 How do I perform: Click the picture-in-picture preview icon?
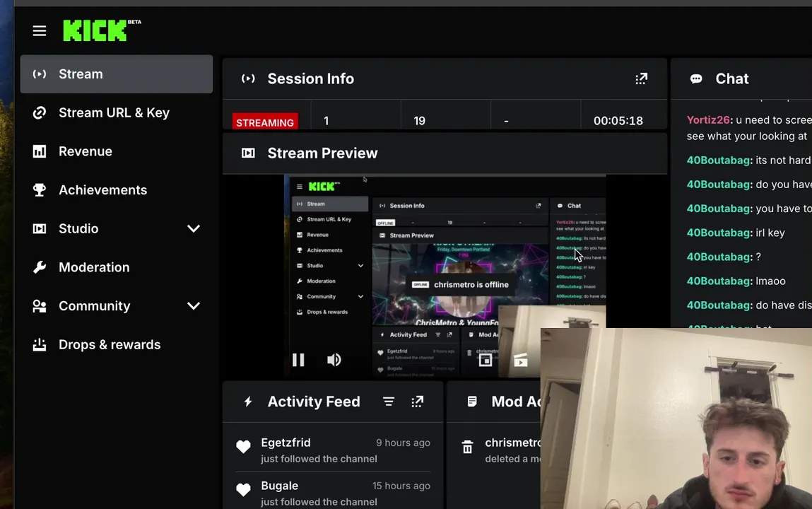(486, 360)
